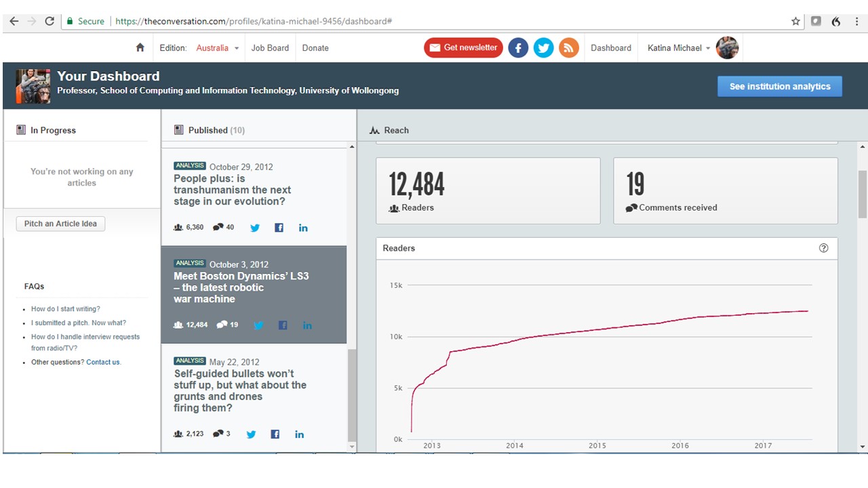
Task: Open the Job Board menu item
Action: click(270, 48)
